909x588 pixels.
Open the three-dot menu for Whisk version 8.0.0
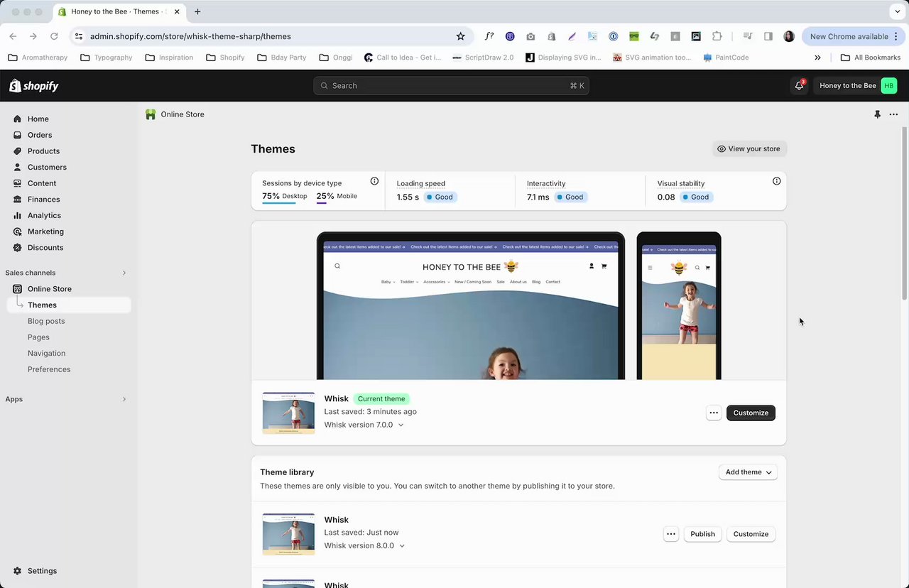tap(671, 534)
